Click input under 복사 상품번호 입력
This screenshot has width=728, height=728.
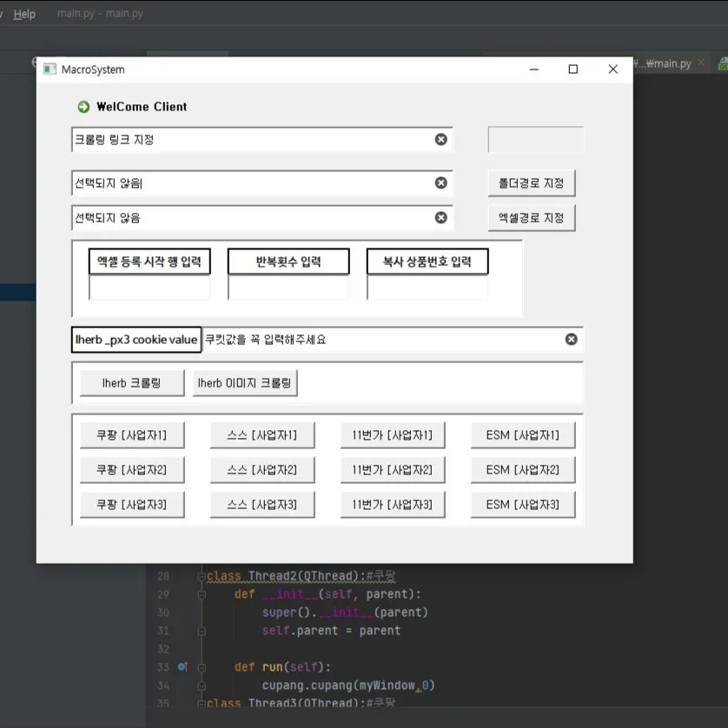(x=427, y=288)
